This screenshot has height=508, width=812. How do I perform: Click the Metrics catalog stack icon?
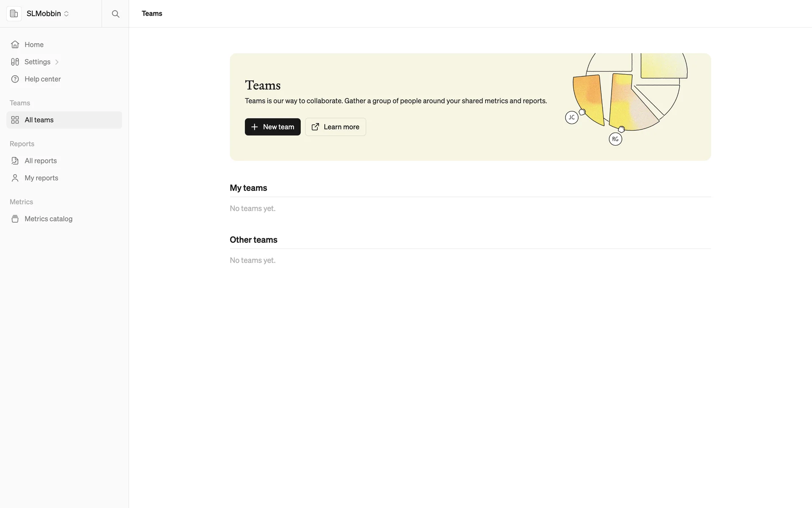[x=15, y=219]
